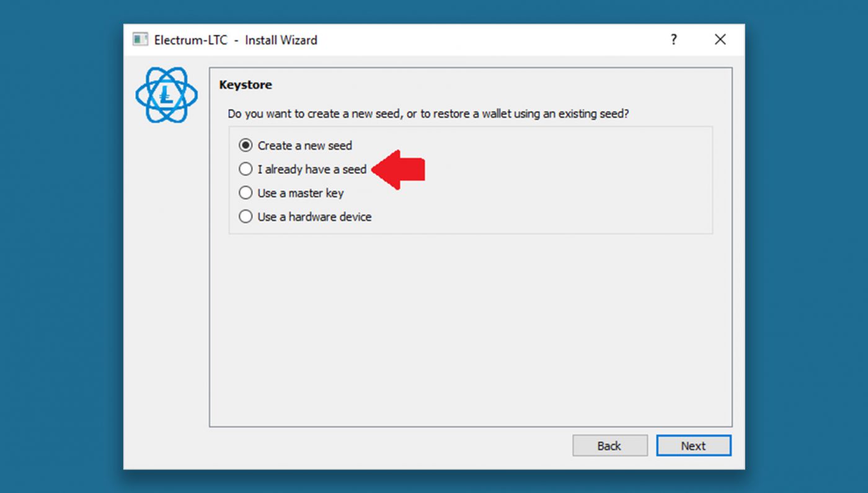Viewport: 868px width, 493px height.
Task: Click the 'Electrum-LTC - Install Wizard' title text
Action: click(x=236, y=40)
